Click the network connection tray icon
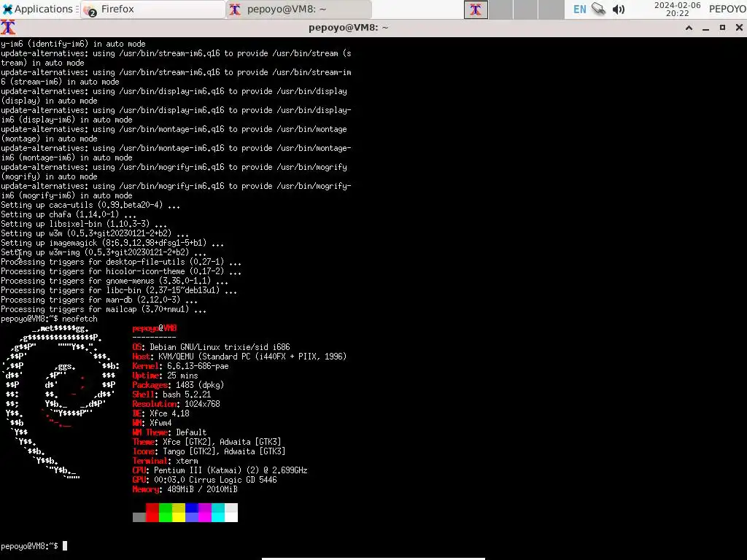Image resolution: width=747 pixels, height=560 pixels. click(x=598, y=9)
